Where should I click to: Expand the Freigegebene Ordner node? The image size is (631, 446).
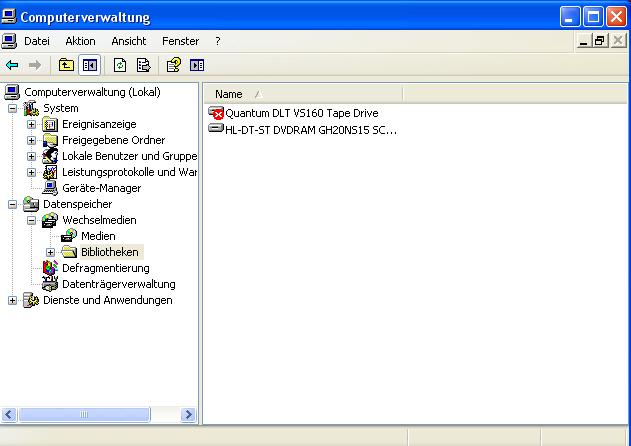point(31,140)
